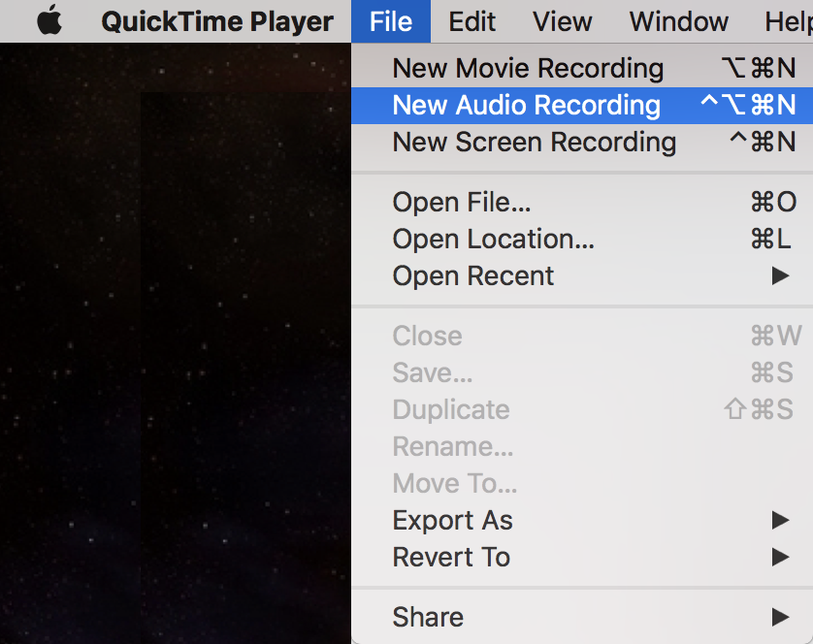Screen dimensions: 813x644
Task: Choose Open File… from the menu
Action: click(582, 202)
